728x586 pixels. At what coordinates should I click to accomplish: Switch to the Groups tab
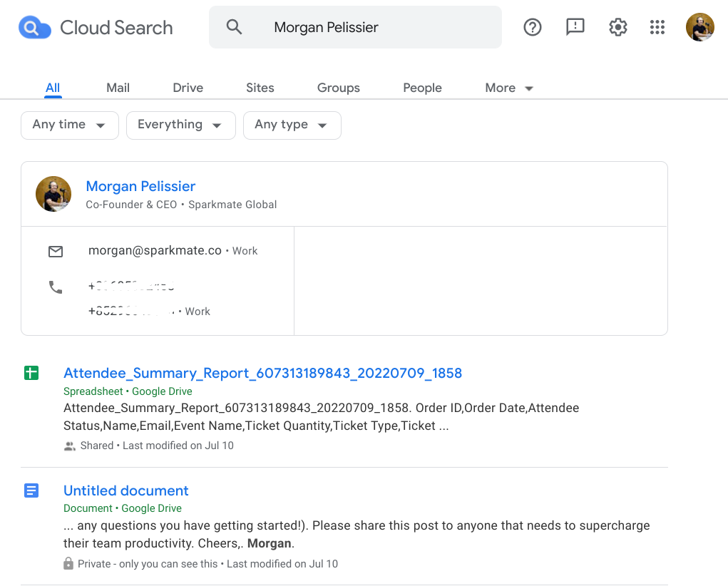[x=339, y=88]
